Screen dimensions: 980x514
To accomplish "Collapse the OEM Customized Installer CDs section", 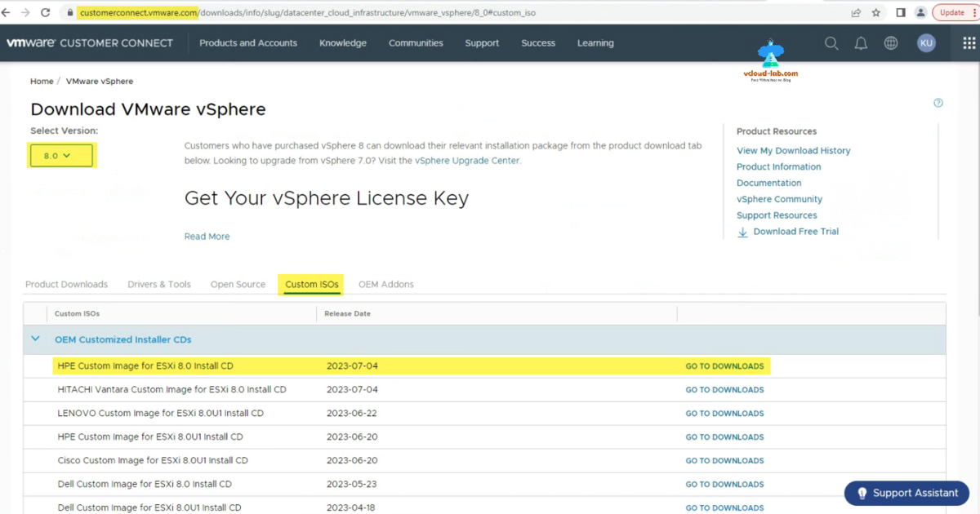I will coord(35,339).
